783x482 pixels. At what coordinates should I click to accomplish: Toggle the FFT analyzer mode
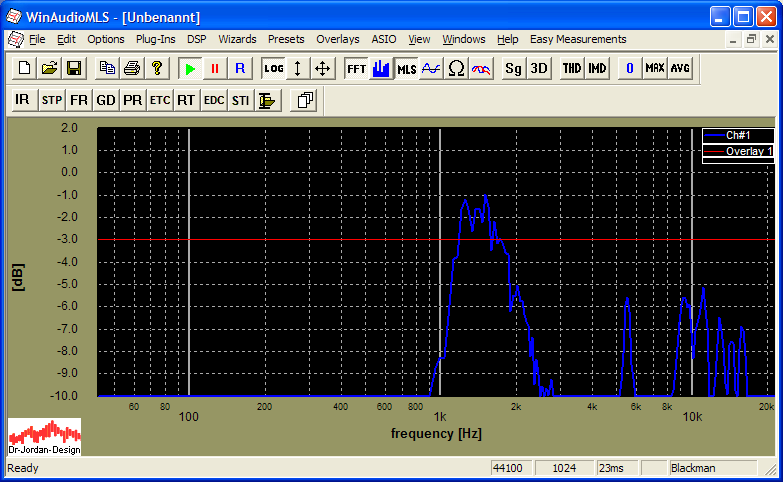pos(356,68)
